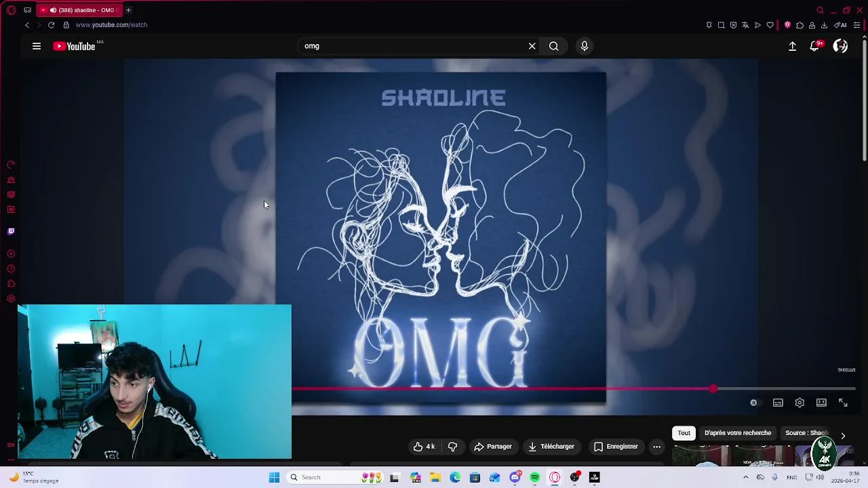
Task: Open the browser profile icon
Action: tap(812, 25)
